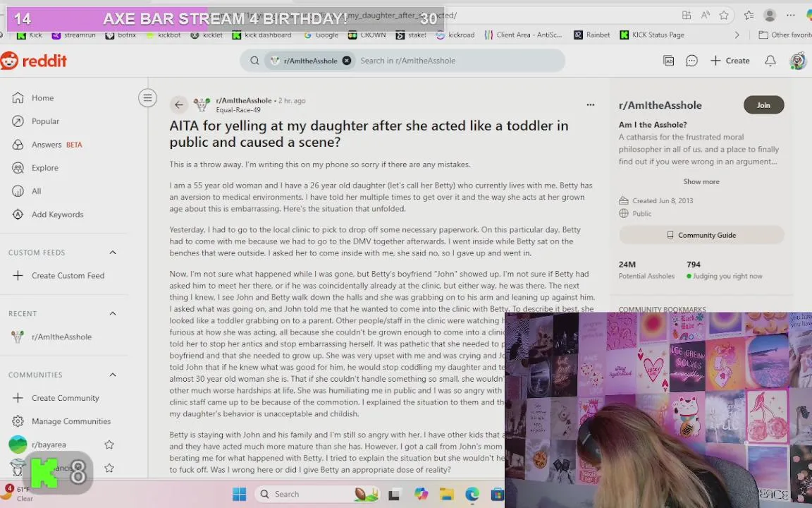Image resolution: width=812 pixels, height=508 pixels.
Task: Open Read aloud icon in address bar
Action: [706, 16]
